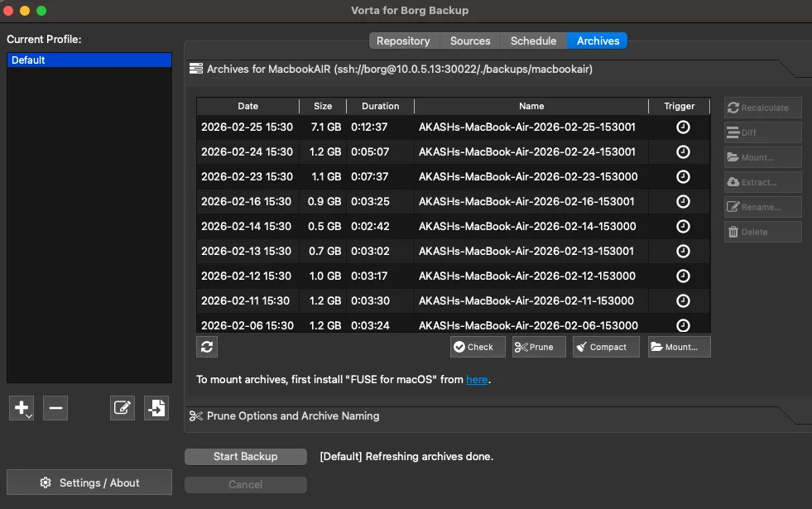Screen dimensions: 812x509
Task: Sort archives by the Size column header
Action: tap(323, 106)
